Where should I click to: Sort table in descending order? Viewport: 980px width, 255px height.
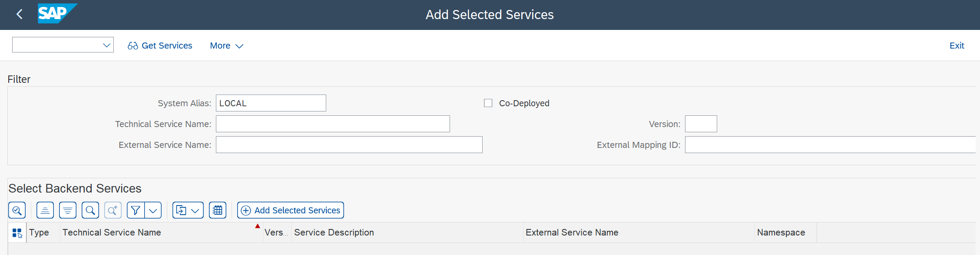pyautogui.click(x=68, y=210)
